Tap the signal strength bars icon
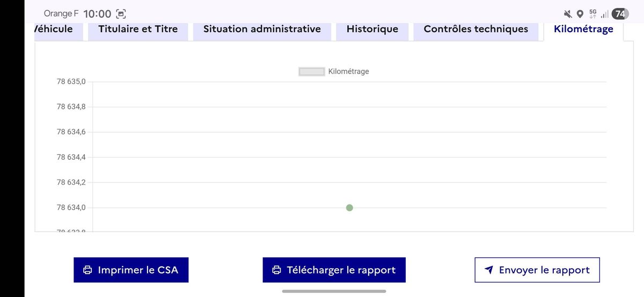Viewport: 644px width, 297px height. click(x=605, y=14)
